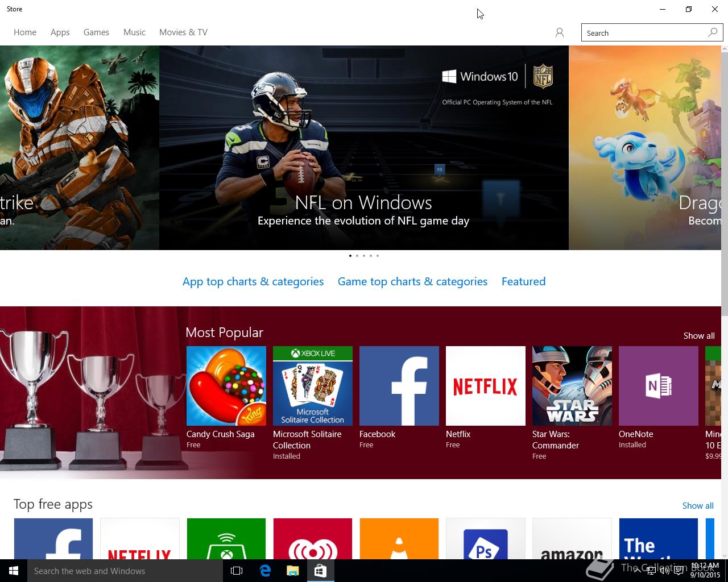Open File Explorer from taskbar

(x=293, y=571)
